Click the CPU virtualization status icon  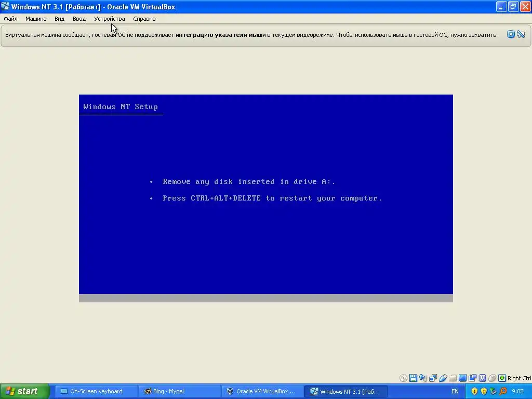click(x=482, y=378)
